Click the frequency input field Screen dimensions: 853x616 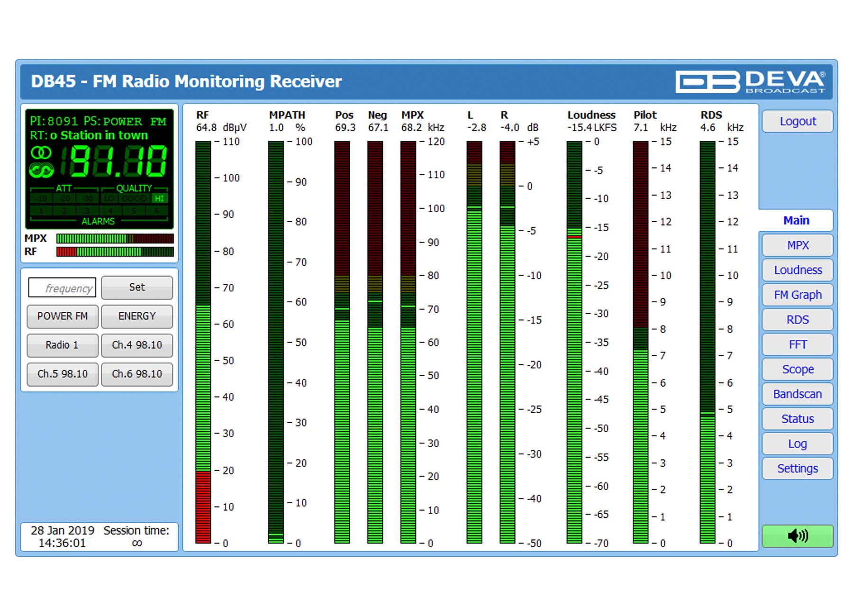click(x=62, y=288)
